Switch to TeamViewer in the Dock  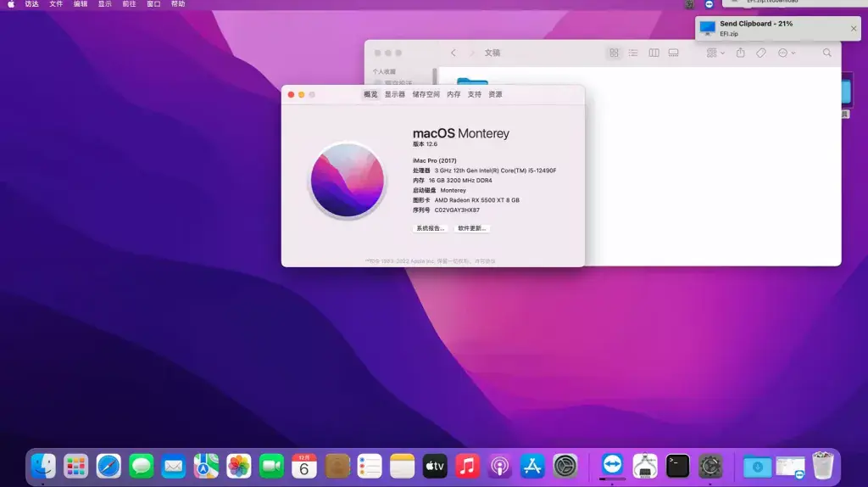click(612, 464)
